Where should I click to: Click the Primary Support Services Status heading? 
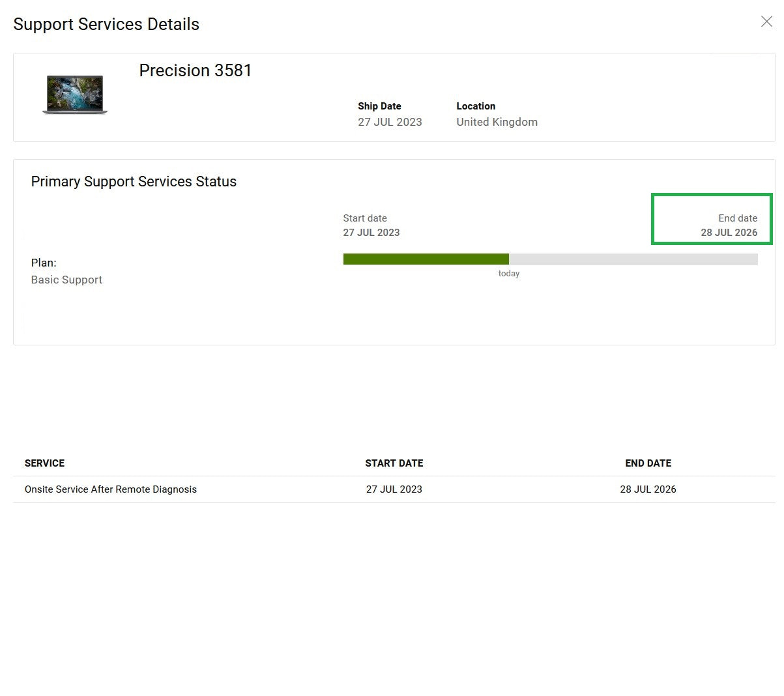coord(134,182)
